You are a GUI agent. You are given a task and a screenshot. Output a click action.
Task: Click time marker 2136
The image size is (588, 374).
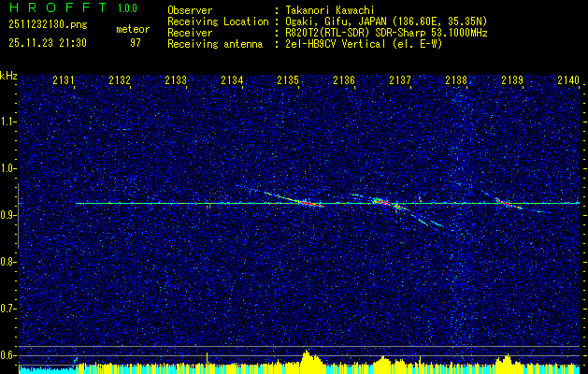pos(344,79)
